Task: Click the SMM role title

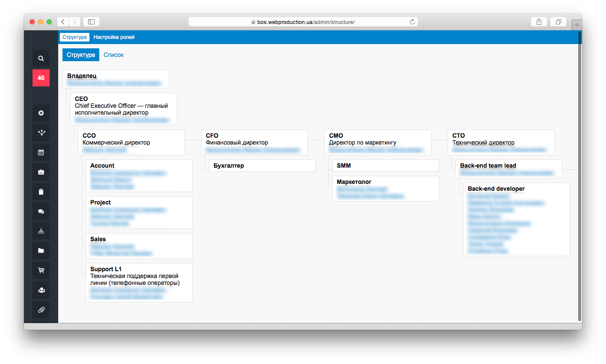Action: click(344, 166)
